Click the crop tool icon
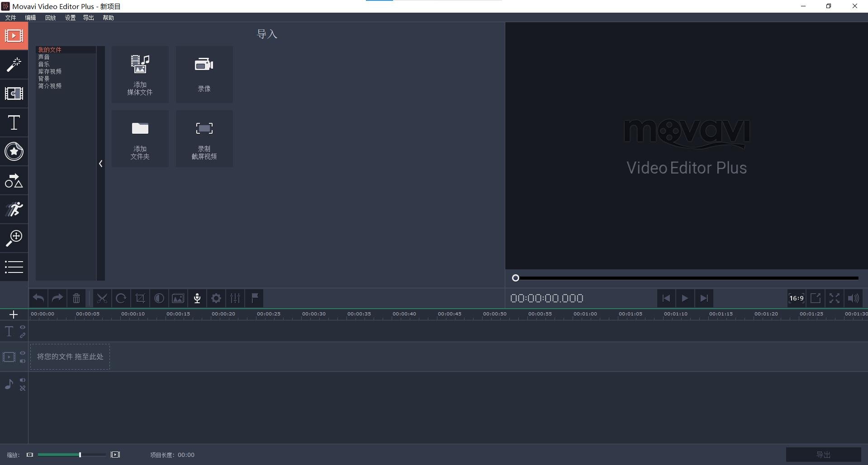 (140, 298)
